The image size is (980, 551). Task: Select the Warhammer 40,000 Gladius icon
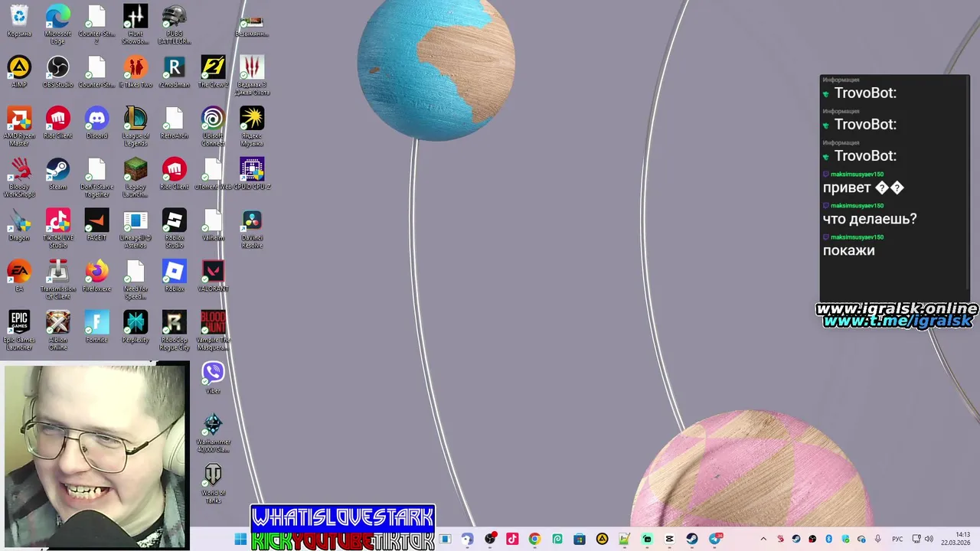(213, 432)
